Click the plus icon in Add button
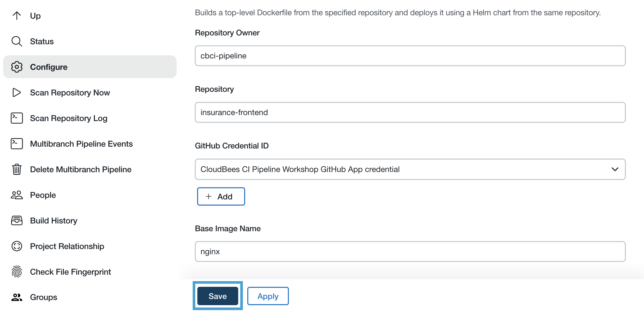This screenshot has width=644, height=315. [209, 197]
